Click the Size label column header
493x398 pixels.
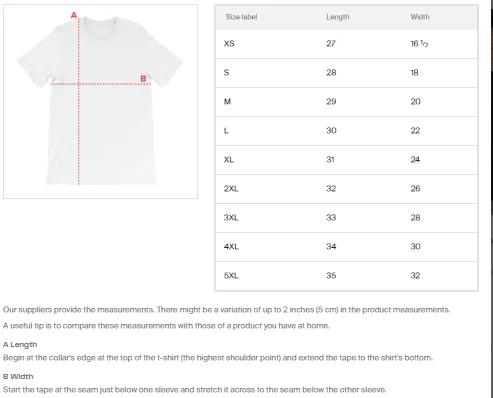pos(241,17)
